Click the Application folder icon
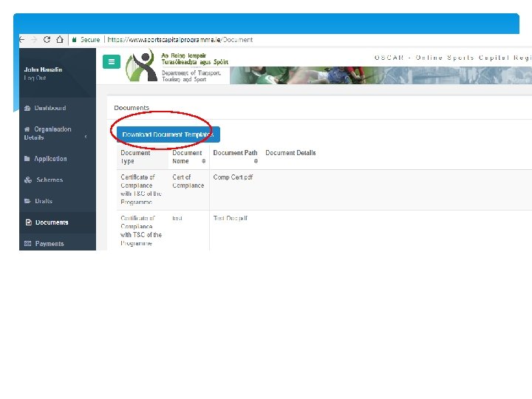The height and width of the screenshot is (399, 532). click(27, 158)
